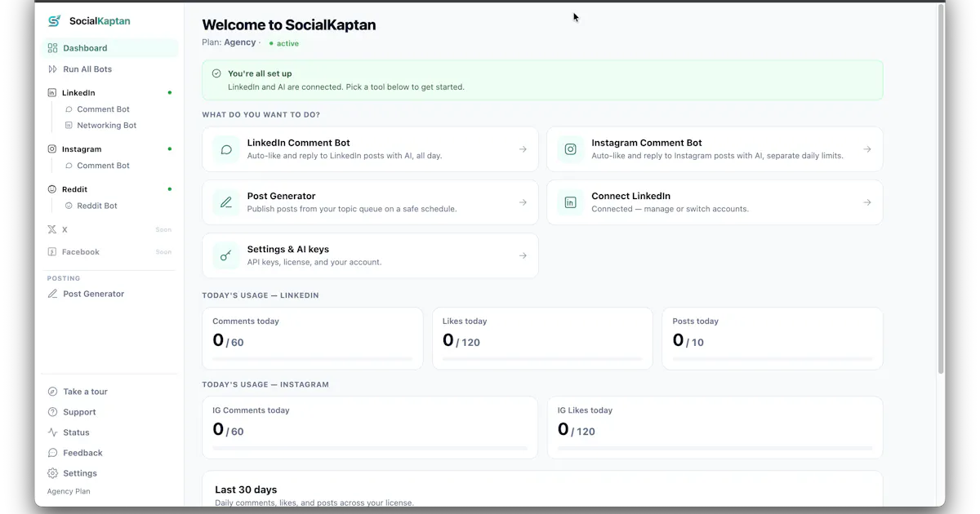Image resolution: width=980 pixels, height=514 pixels.
Task: Click the SocialKaptan logo icon
Action: point(55,21)
